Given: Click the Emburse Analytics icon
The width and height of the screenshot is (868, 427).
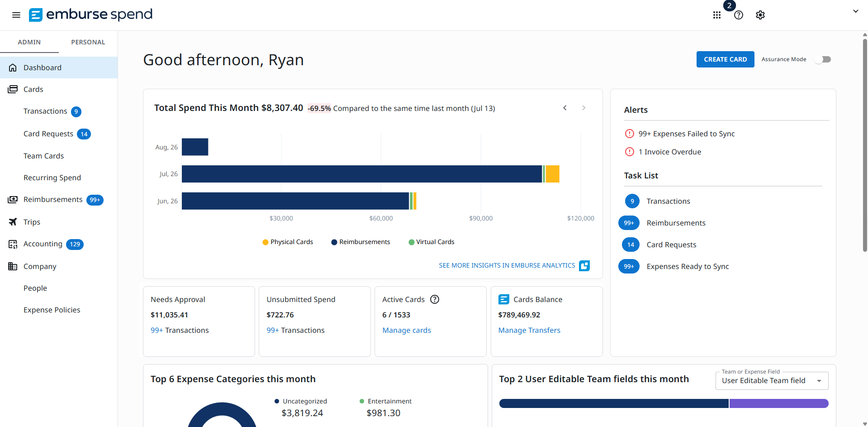Looking at the screenshot, I should pos(584,266).
